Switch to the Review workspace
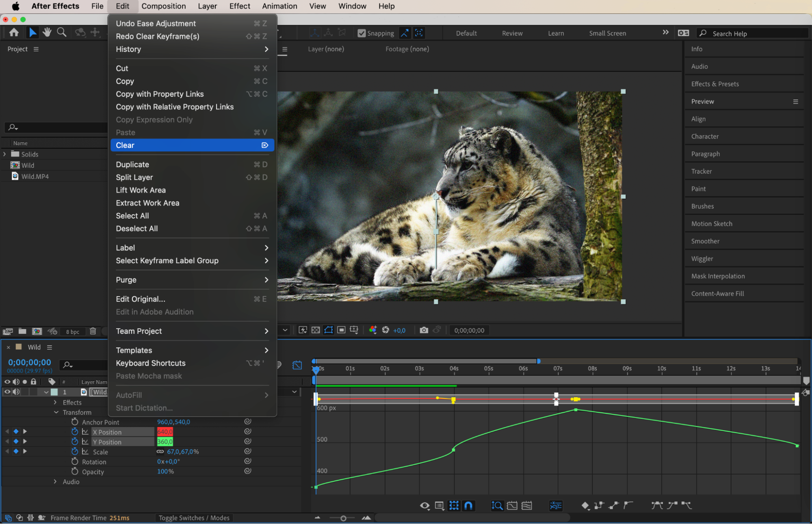The image size is (812, 524). click(x=512, y=33)
